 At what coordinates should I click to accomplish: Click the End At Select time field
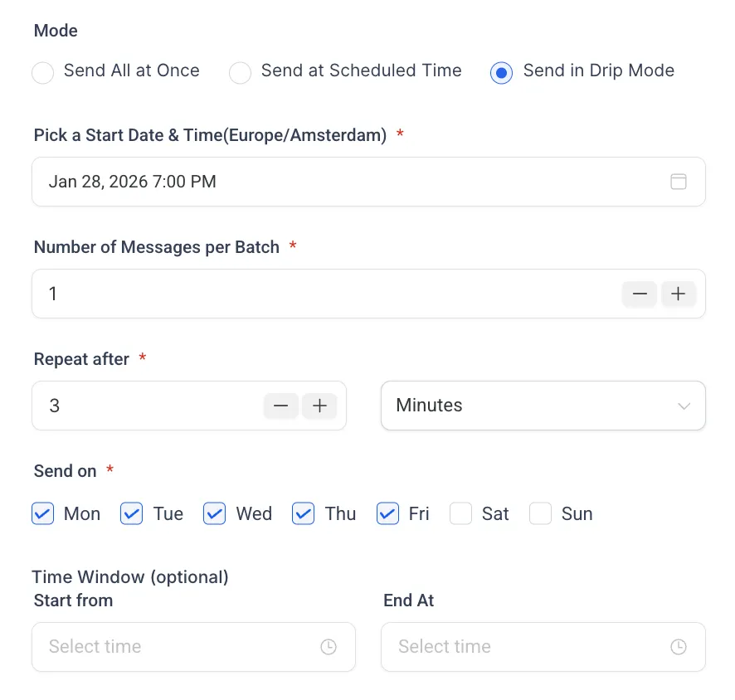pos(543,647)
